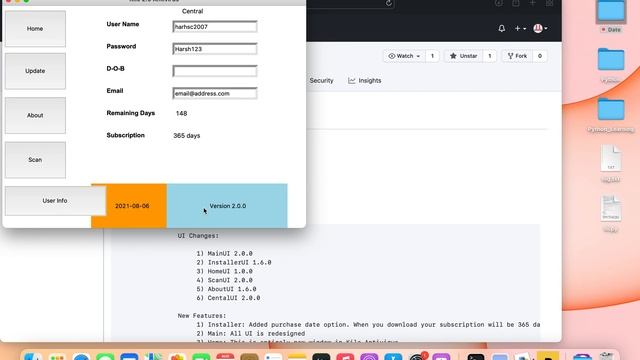Open a new Safari tab

(533, 3)
